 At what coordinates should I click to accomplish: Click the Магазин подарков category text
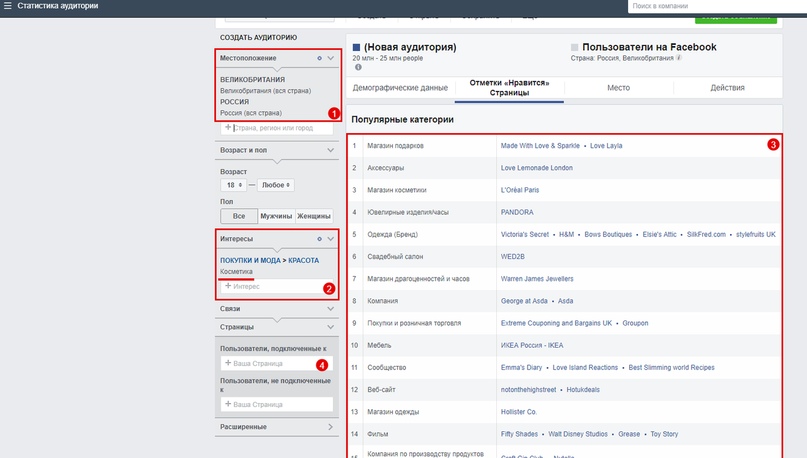tap(395, 146)
